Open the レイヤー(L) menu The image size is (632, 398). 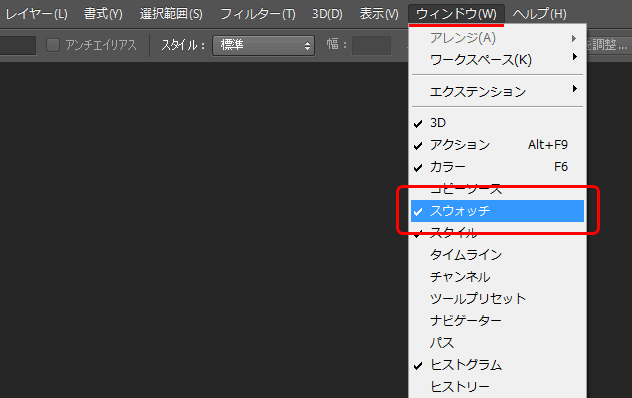coord(36,14)
